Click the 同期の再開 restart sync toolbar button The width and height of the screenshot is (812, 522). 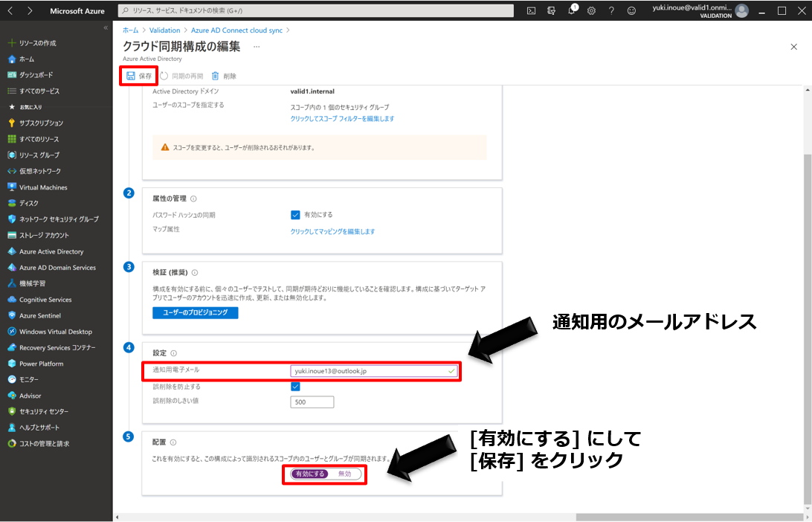point(181,76)
